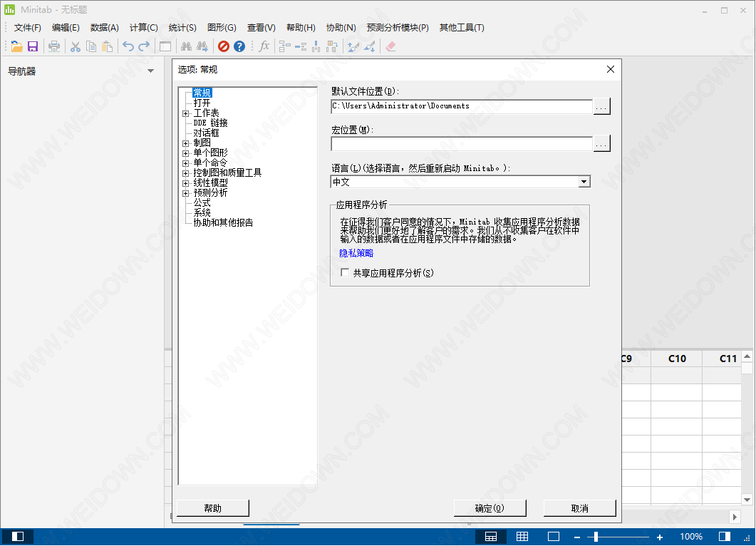Print using the printer icon
756x546 pixels.
54,46
